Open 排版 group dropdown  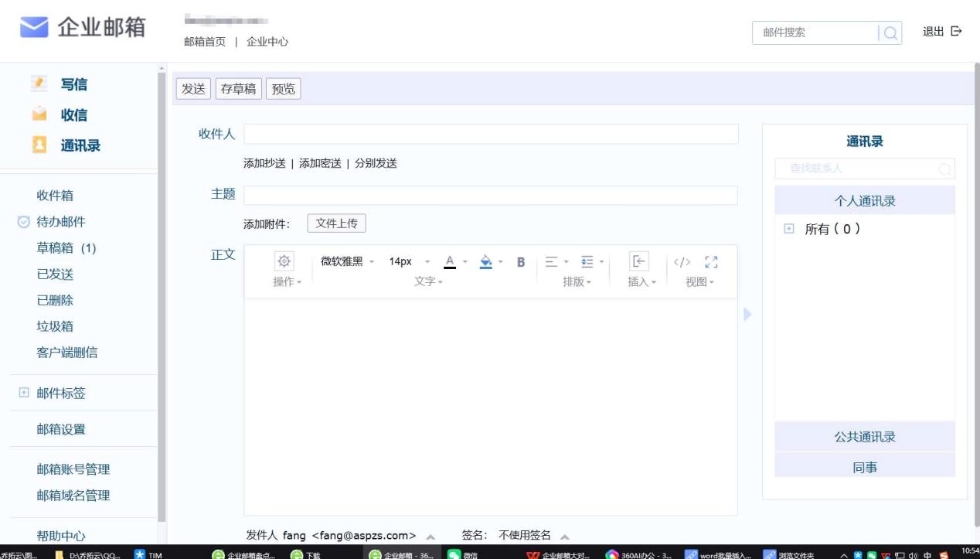click(577, 281)
